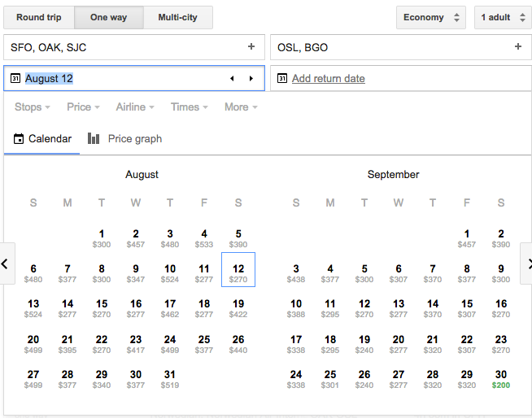The image size is (532, 418).
Task: Click the return date calendar icon
Action: [x=282, y=79]
